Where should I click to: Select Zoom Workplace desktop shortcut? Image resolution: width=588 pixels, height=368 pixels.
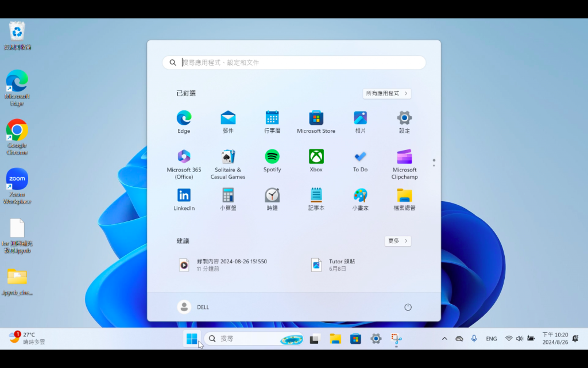17,186
